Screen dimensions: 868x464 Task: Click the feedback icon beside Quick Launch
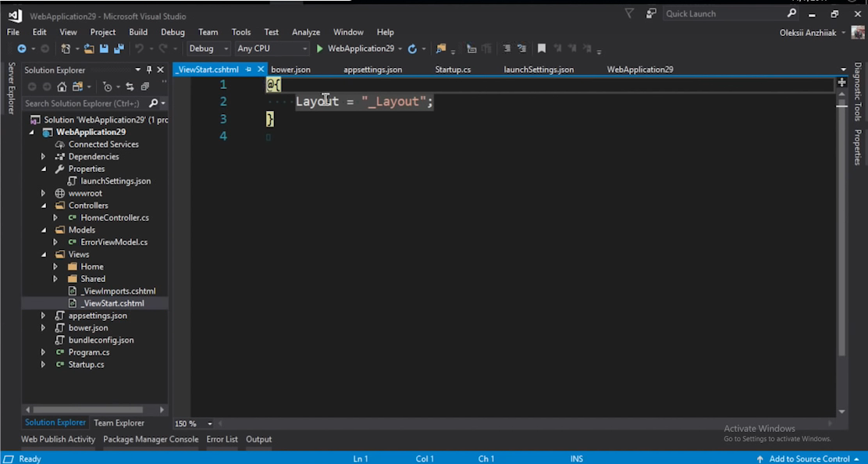tap(651, 13)
